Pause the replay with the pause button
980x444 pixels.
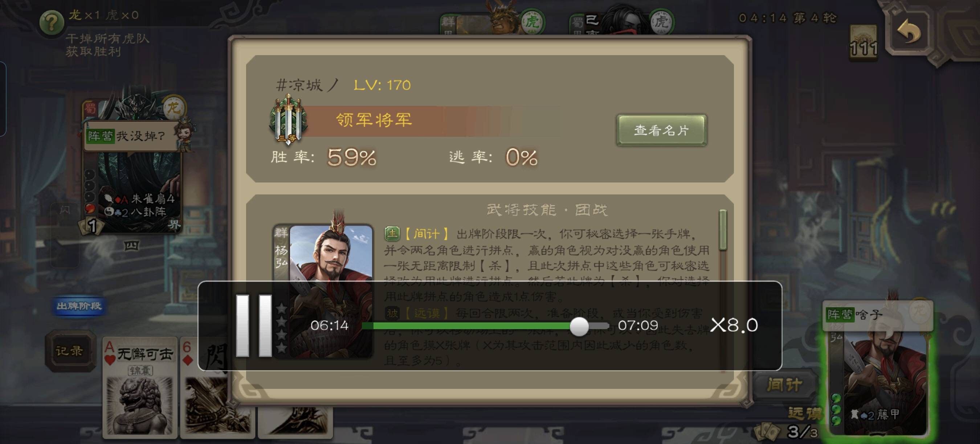click(x=254, y=325)
